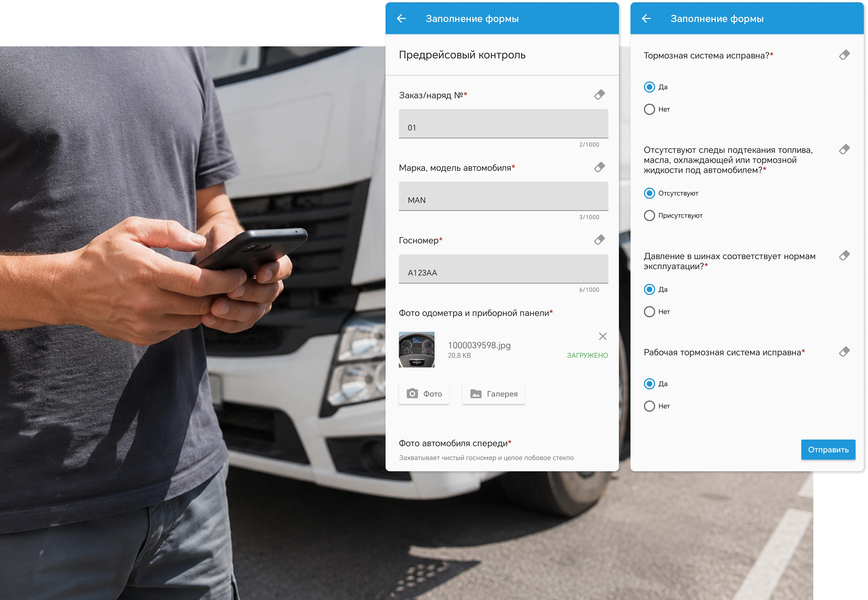Click the ЗАГРУЖЕНО upload status
The height and width of the screenshot is (600, 868).
point(587,356)
